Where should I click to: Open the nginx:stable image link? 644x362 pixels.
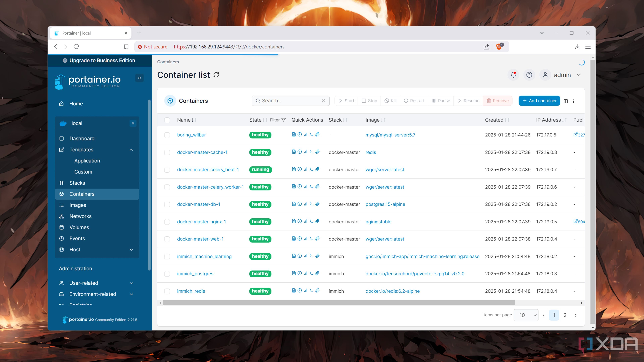379,222
